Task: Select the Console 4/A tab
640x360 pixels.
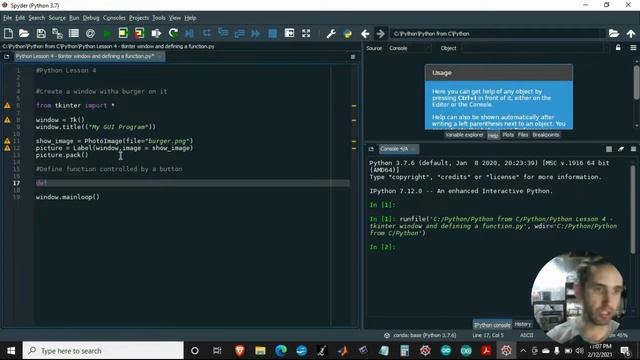Action: (x=398, y=149)
